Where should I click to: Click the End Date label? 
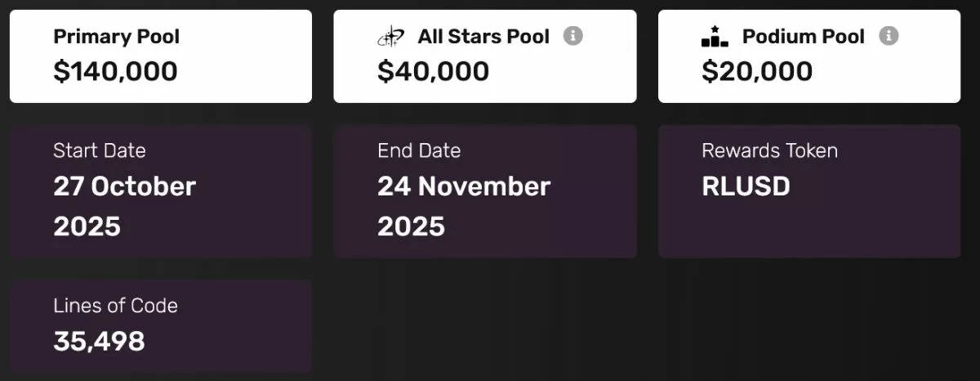419,150
